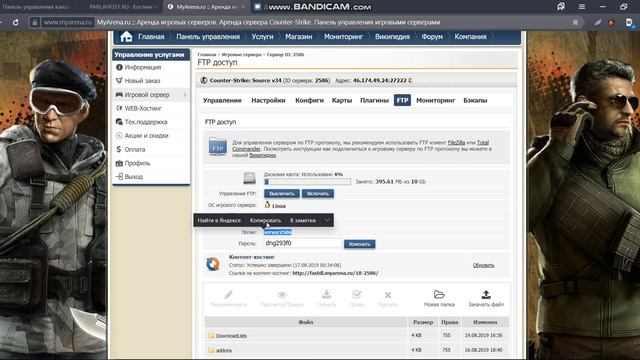Screen dimensions: 640x360
Task: Open Форум in the top menu
Action: coord(432,37)
